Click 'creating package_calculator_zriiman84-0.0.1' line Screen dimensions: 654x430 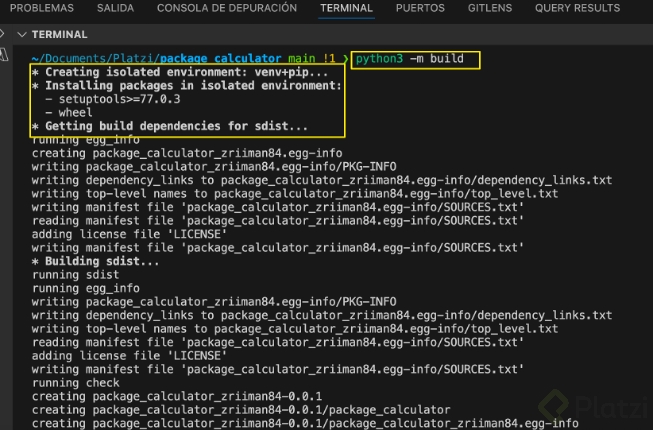pos(177,396)
